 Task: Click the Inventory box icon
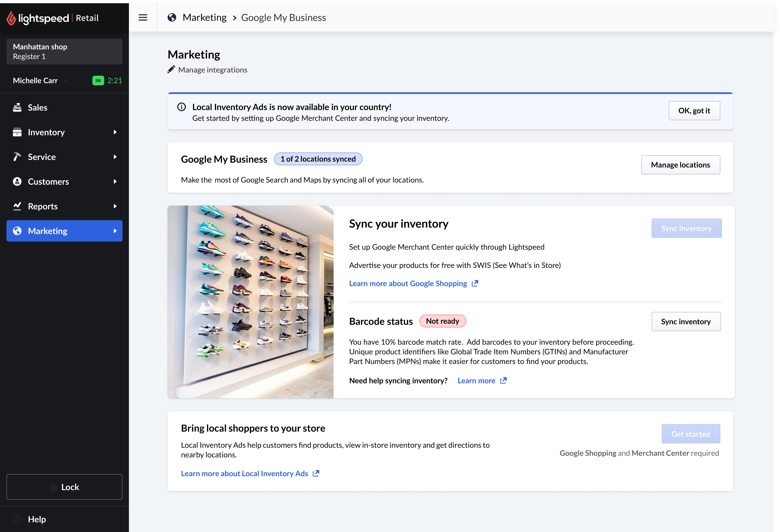17,132
